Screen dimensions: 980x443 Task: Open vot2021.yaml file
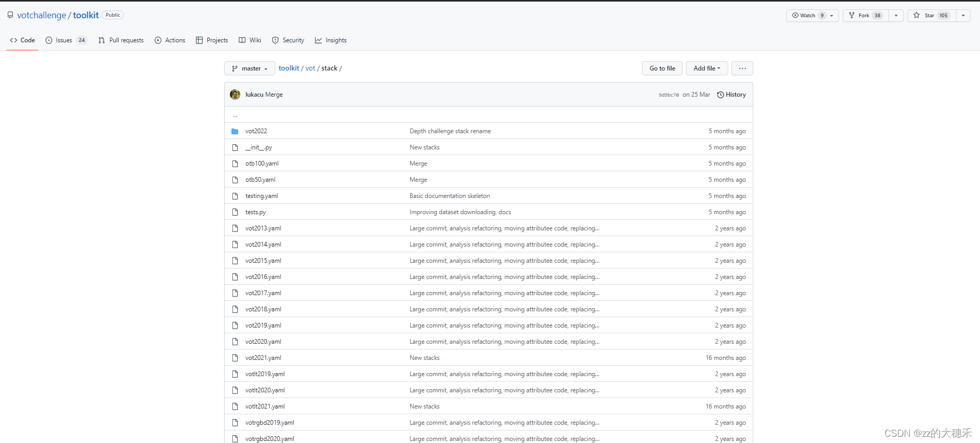263,358
